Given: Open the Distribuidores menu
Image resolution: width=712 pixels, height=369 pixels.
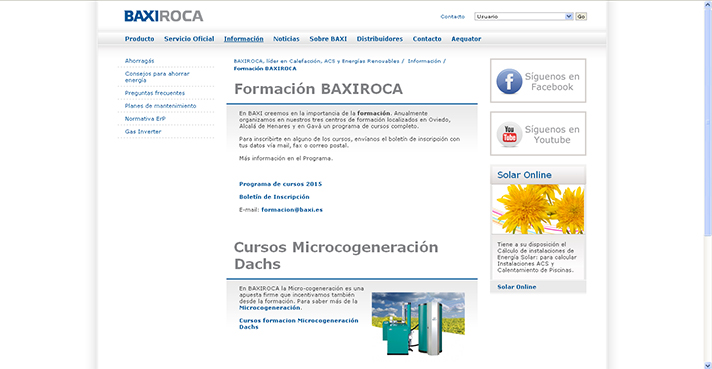Looking at the screenshot, I should click(x=380, y=39).
